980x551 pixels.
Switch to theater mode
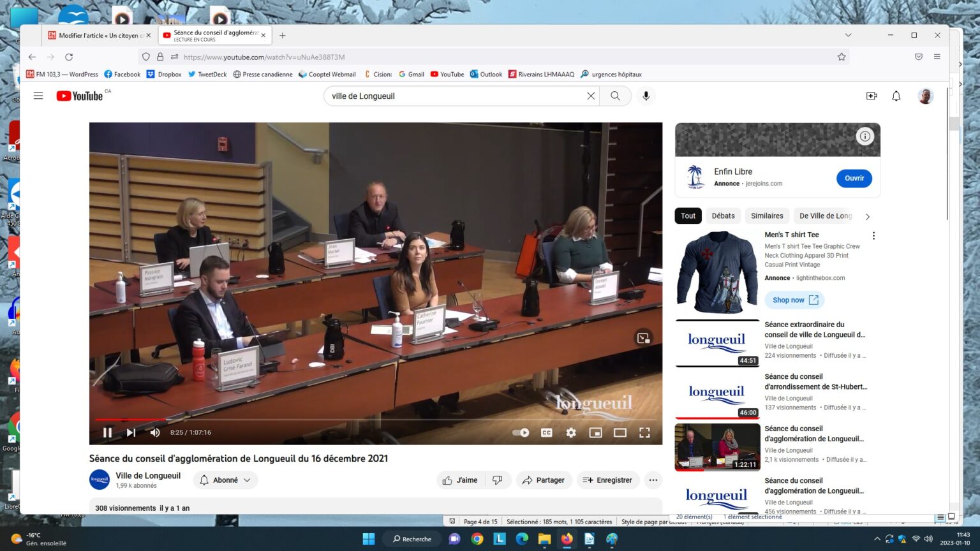click(620, 432)
